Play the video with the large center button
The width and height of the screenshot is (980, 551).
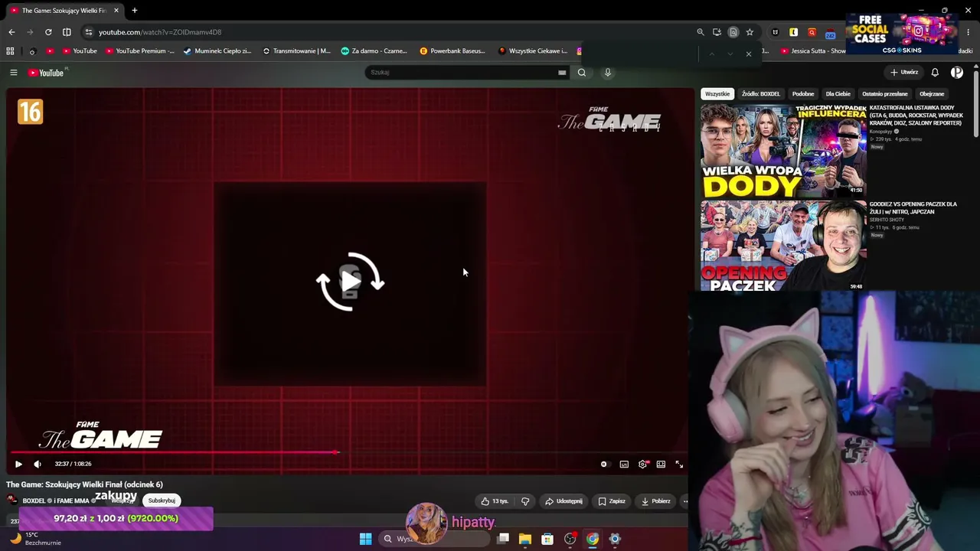pyautogui.click(x=350, y=282)
